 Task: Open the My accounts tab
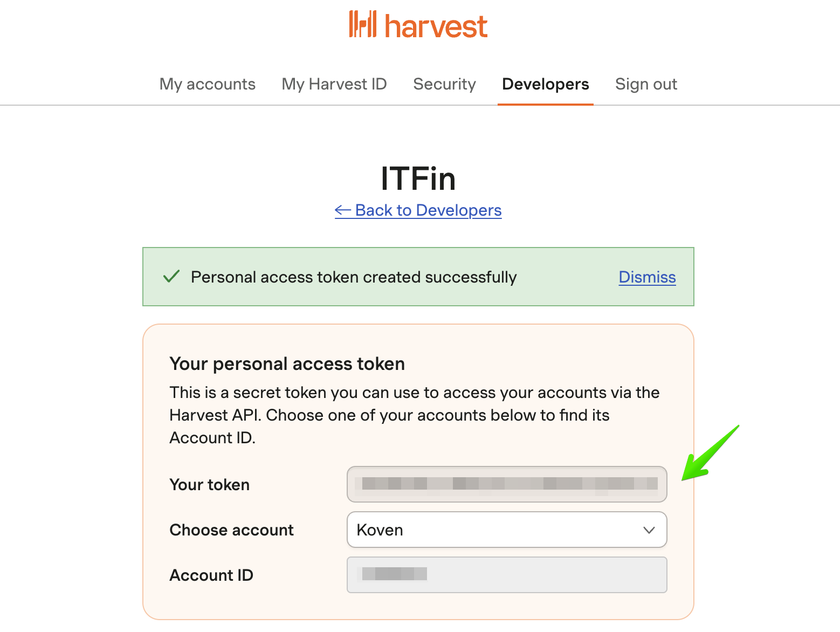click(x=208, y=84)
